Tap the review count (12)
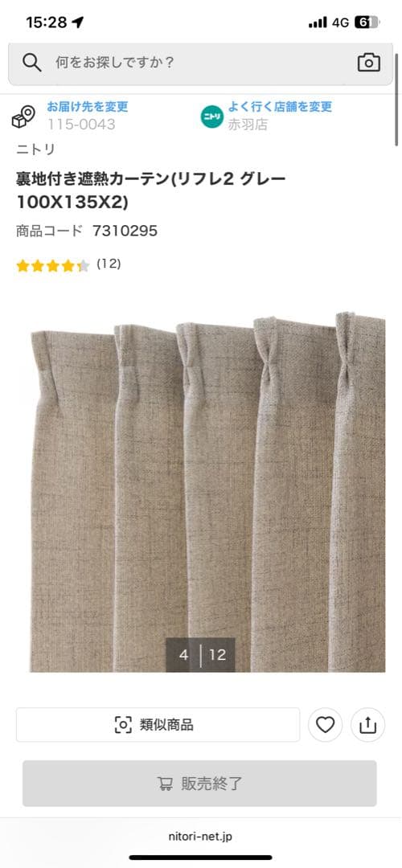Viewport: 402px width, 868px height. [109, 264]
